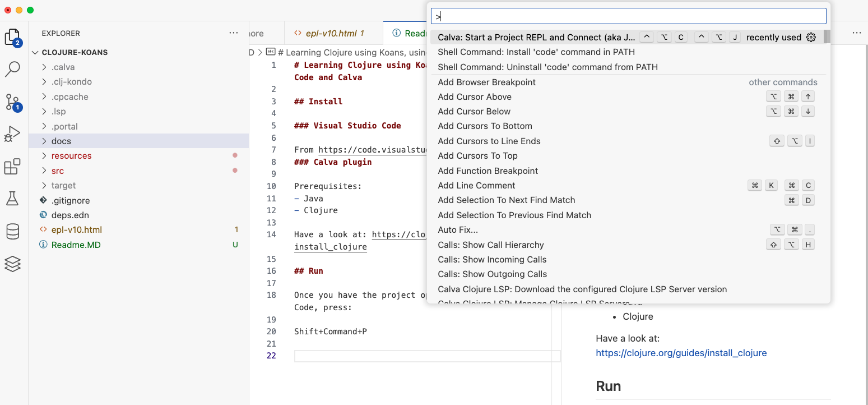Open the Run and Debug view icon

(x=12, y=134)
